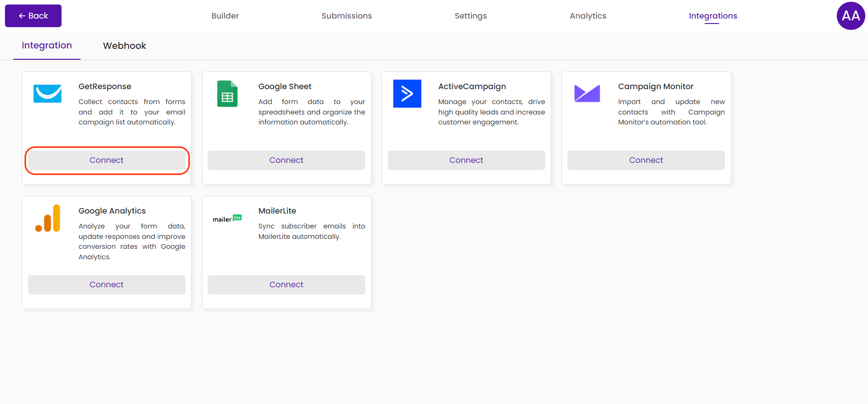Open the Settings tab
Screen dimensions: 868x404
coord(471,16)
